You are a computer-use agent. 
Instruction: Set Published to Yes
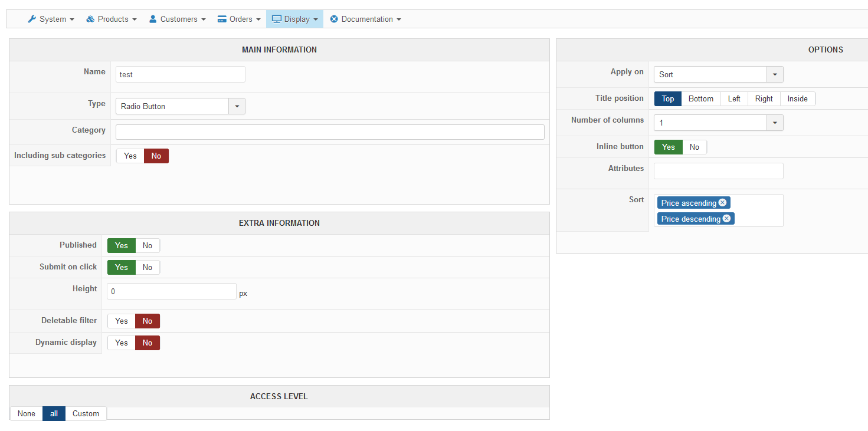pos(122,245)
